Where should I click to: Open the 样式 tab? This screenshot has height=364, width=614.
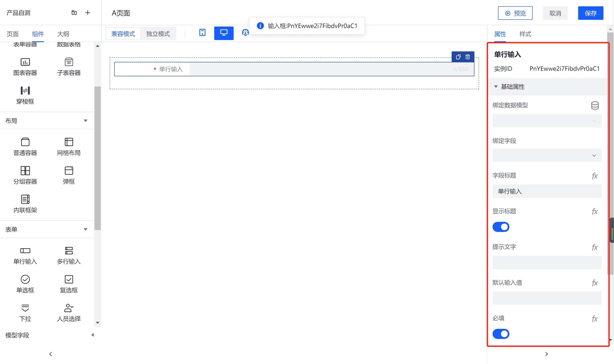[525, 34]
